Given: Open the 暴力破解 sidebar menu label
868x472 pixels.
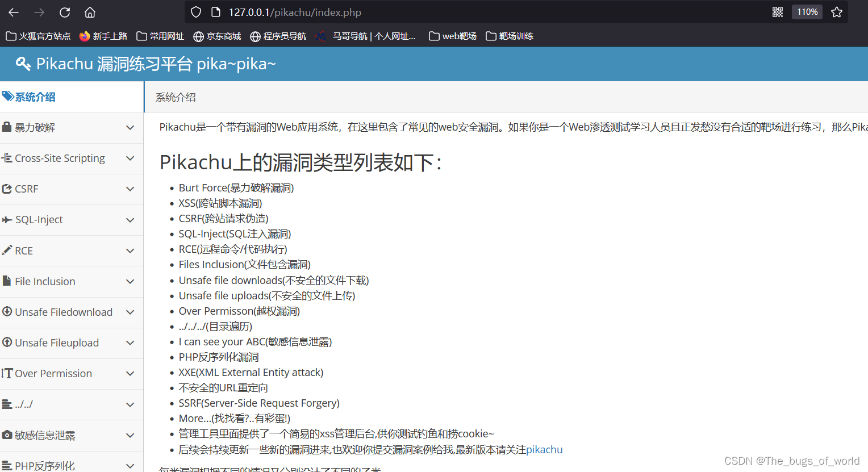Looking at the screenshot, I should (x=35, y=127).
